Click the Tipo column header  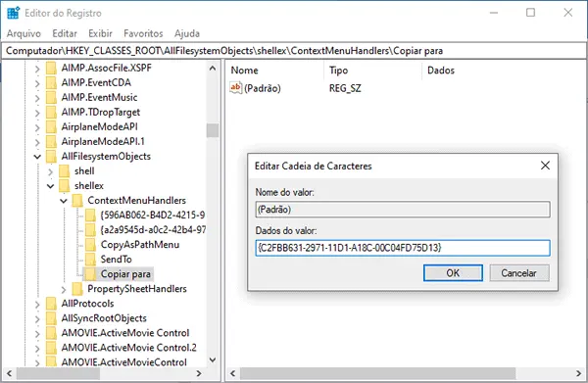[338, 71]
